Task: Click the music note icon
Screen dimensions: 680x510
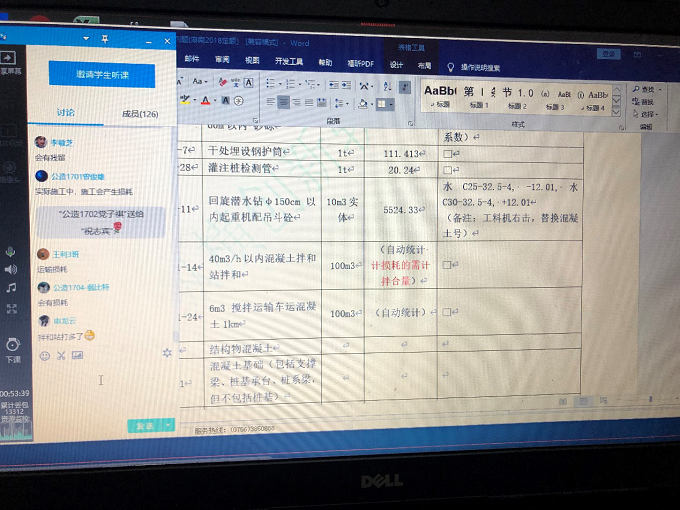Action: [11, 287]
